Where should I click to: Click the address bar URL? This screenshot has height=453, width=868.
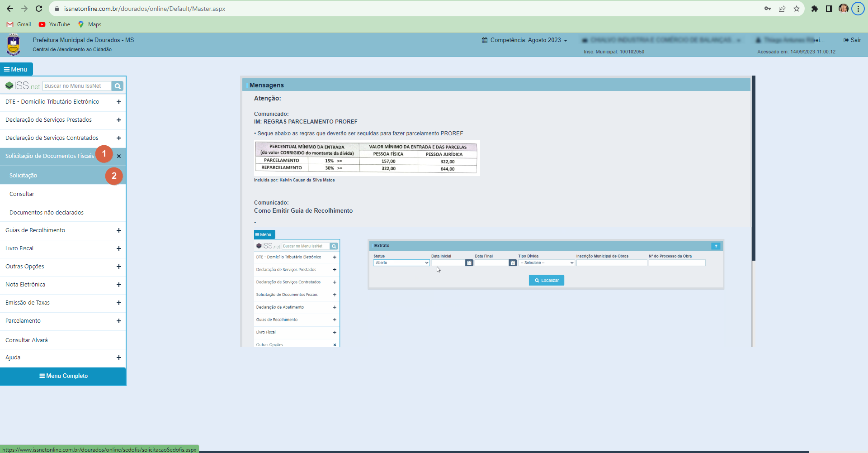(145, 9)
